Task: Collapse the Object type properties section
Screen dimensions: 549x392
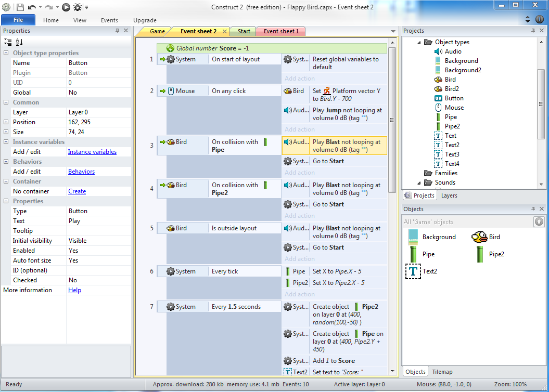Action: coord(6,53)
